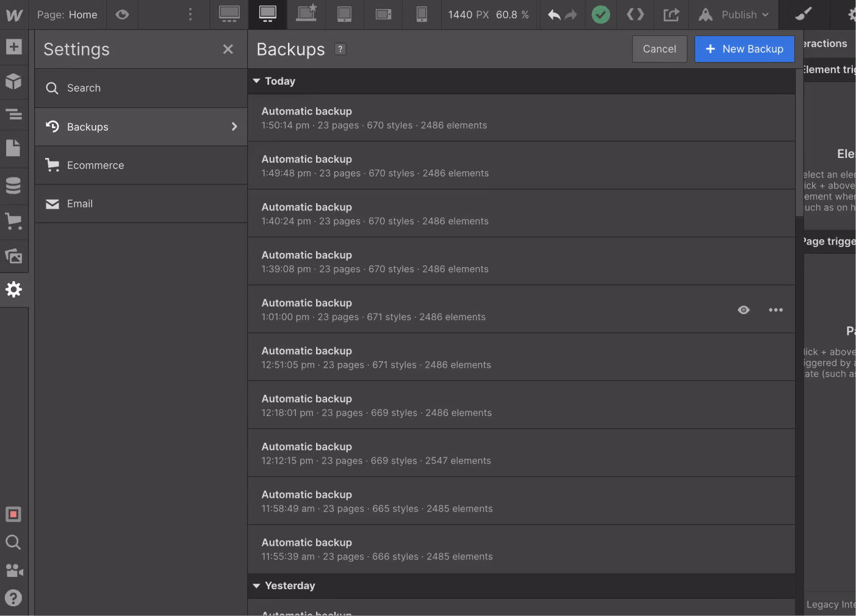Collapse the Today backups section
Viewport: 856px width, 616px height.
(x=256, y=81)
